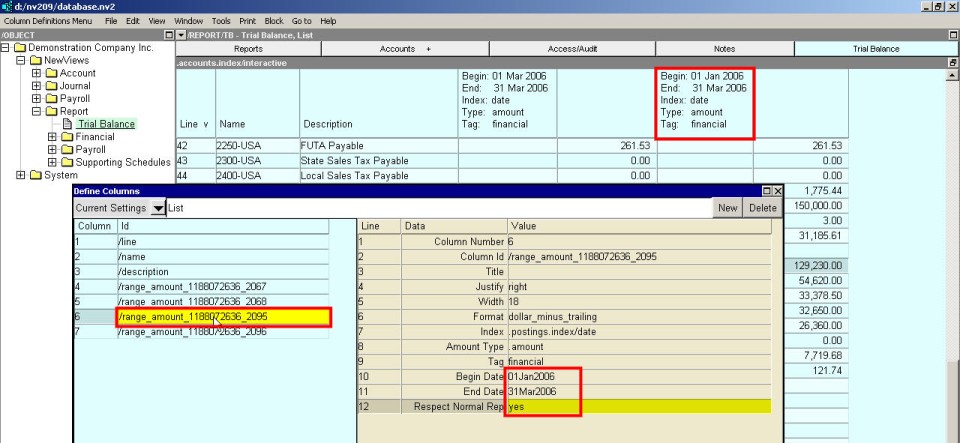Image resolution: width=960 pixels, height=443 pixels.
Task: Click the OBJECT panel maximize icon
Action: point(167,35)
